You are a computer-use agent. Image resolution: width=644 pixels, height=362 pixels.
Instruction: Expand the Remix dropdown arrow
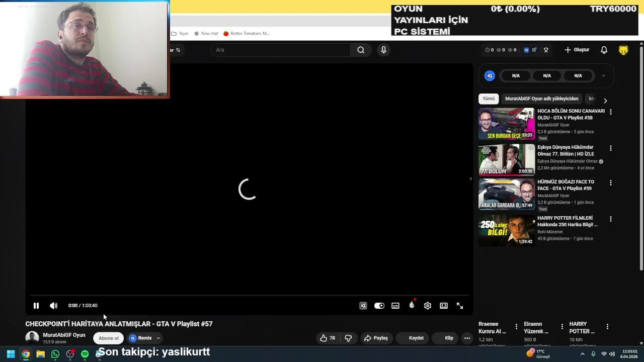pos(158,338)
